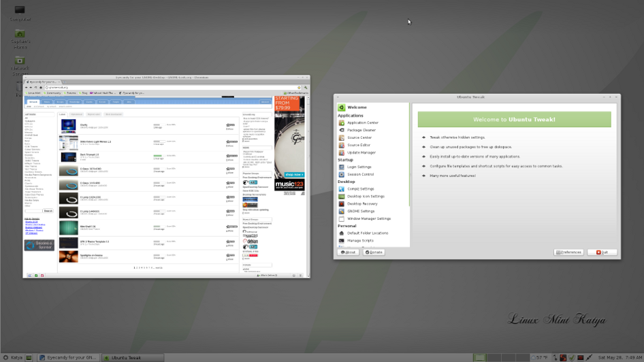Image resolution: width=644 pixels, height=362 pixels.
Task: Click the Chromium reload icon
Action: pyautogui.click(x=35, y=87)
